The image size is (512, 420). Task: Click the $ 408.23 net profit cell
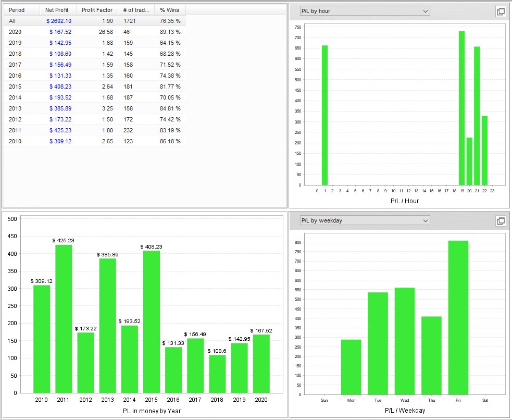pyautogui.click(x=60, y=87)
